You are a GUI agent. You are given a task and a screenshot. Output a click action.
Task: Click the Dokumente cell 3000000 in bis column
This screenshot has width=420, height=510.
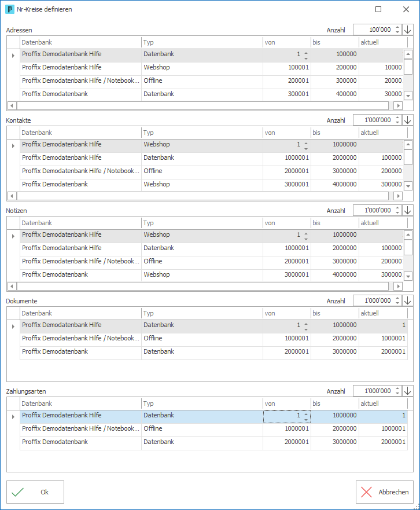[x=335, y=352]
